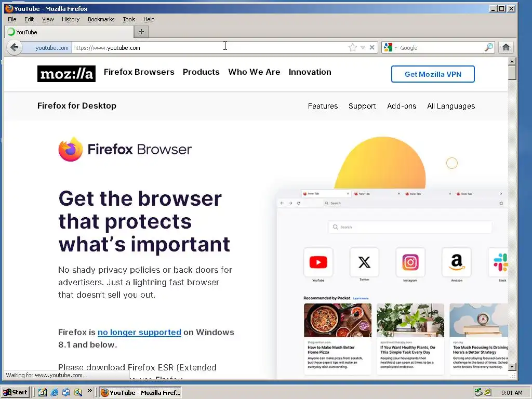Click the Slack tile in the preview
532x399 pixels.
coord(499,262)
